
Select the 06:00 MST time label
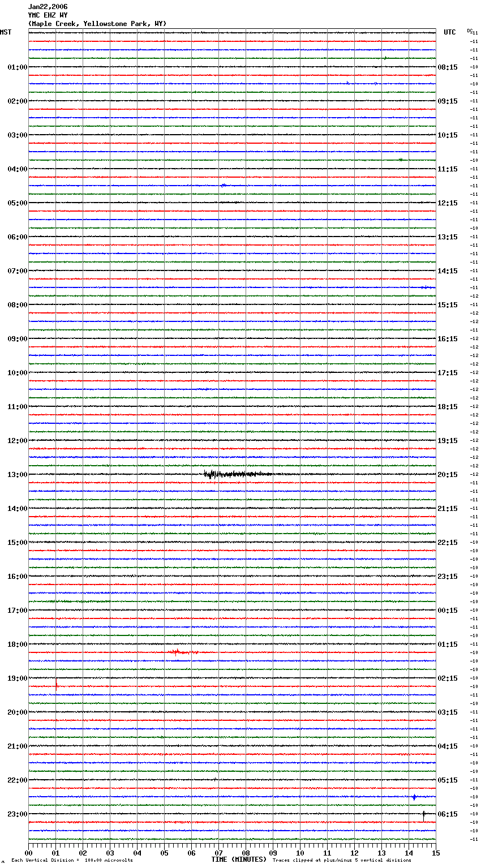pos(17,237)
